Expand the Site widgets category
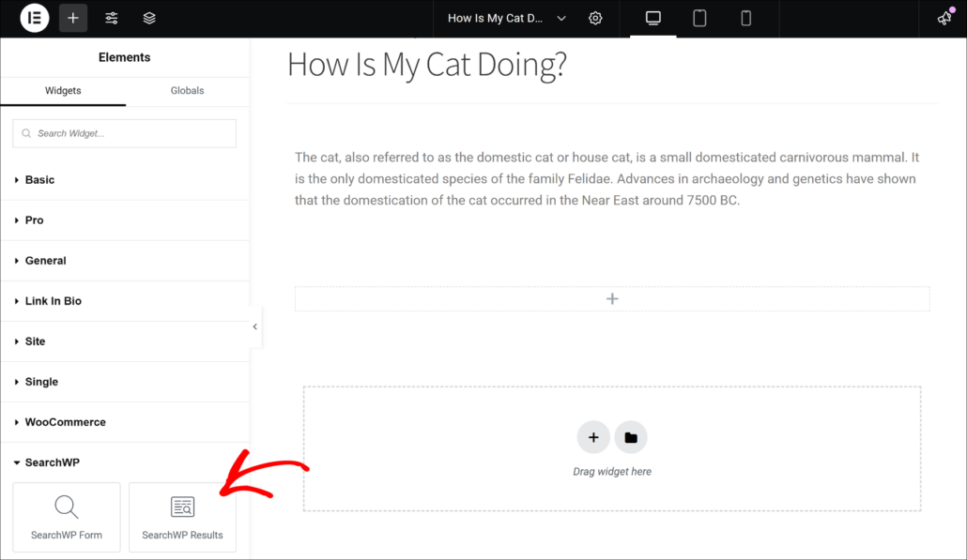Image resolution: width=967 pixels, height=560 pixels. 125,341
